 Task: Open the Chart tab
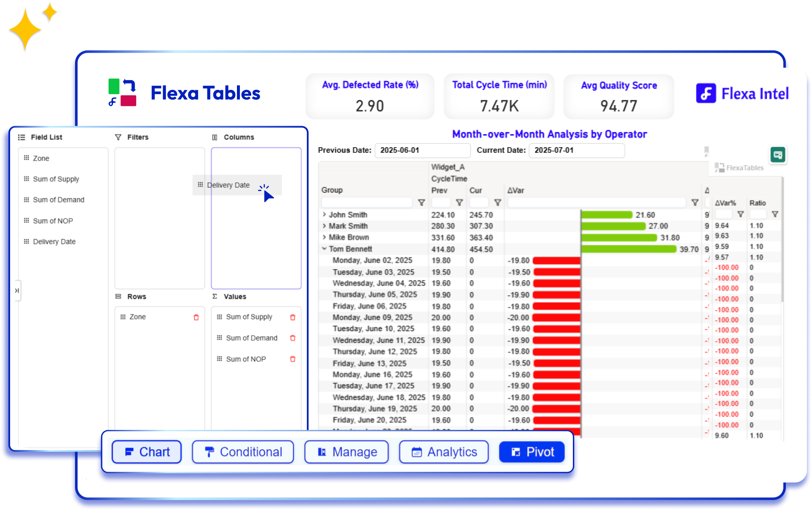coord(146,452)
